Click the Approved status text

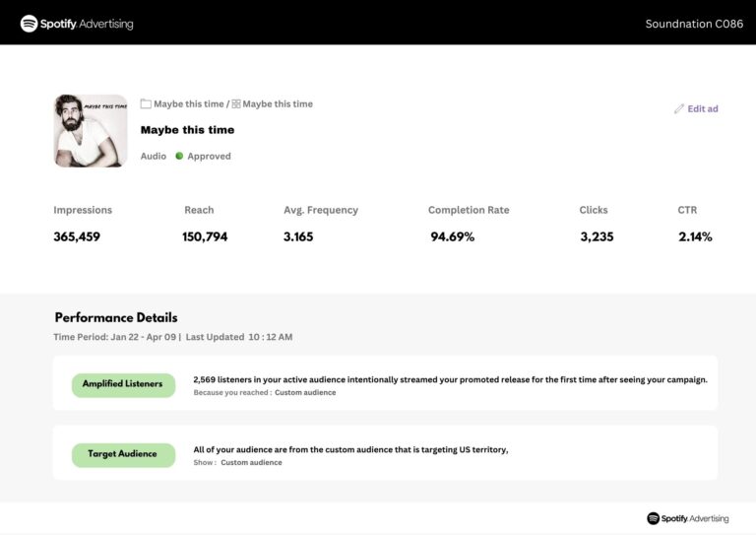tap(209, 156)
